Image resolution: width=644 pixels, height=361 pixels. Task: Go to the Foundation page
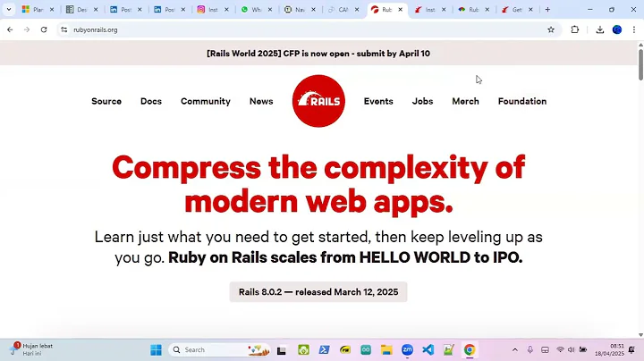pyautogui.click(x=522, y=101)
